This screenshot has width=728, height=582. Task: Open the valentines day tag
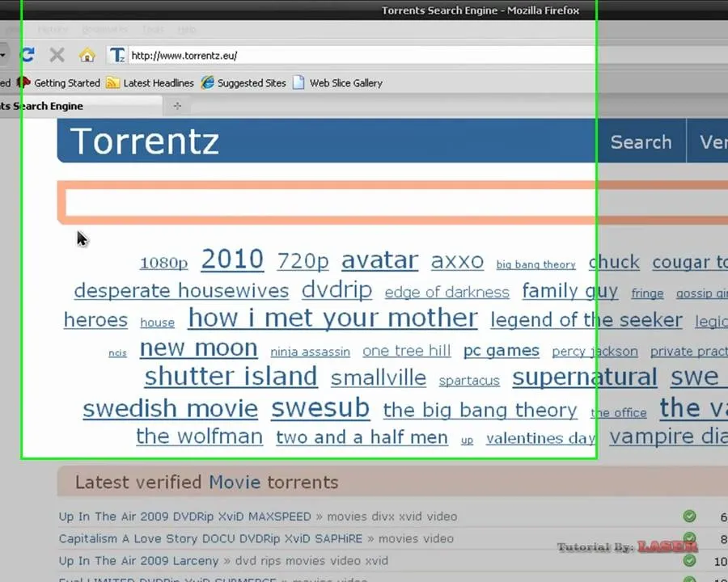541,438
